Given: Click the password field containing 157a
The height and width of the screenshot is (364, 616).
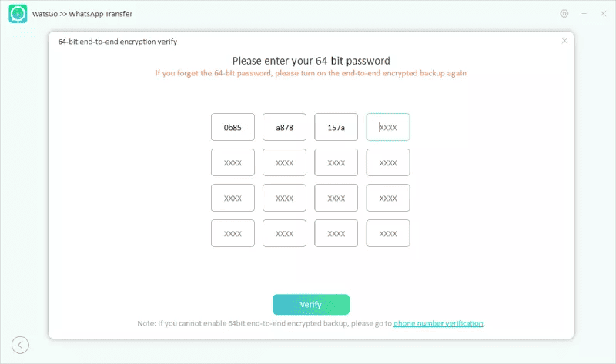Looking at the screenshot, I should click(336, 127).
